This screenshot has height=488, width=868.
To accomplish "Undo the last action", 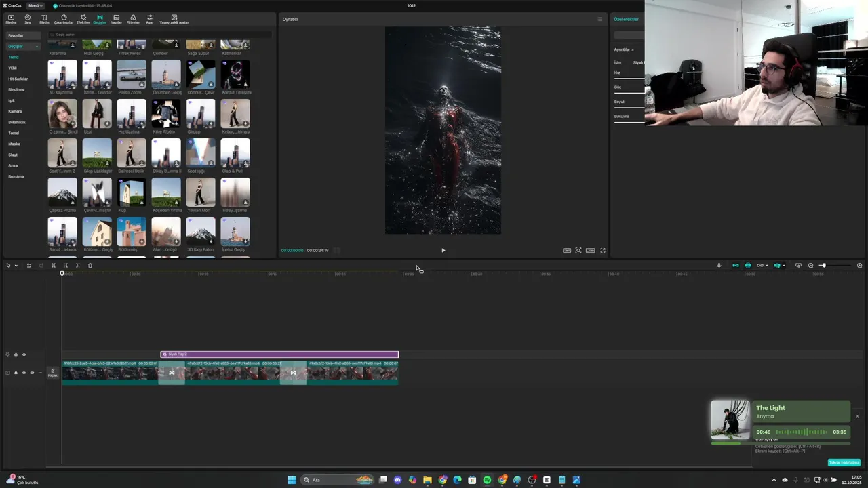I will [28, 266].
